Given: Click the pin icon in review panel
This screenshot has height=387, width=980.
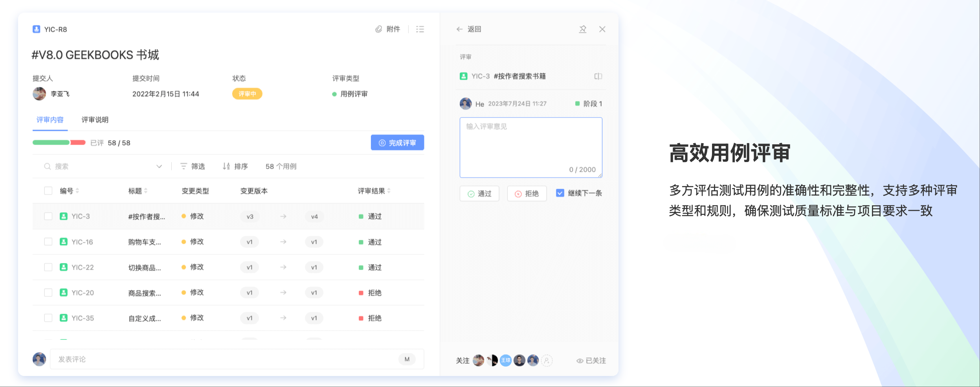Looking at the screenshot, I should 582,29.
